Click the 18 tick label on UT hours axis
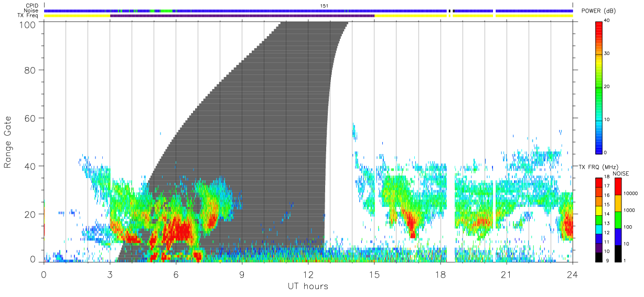Screen dimensions: 644x297 440,274
